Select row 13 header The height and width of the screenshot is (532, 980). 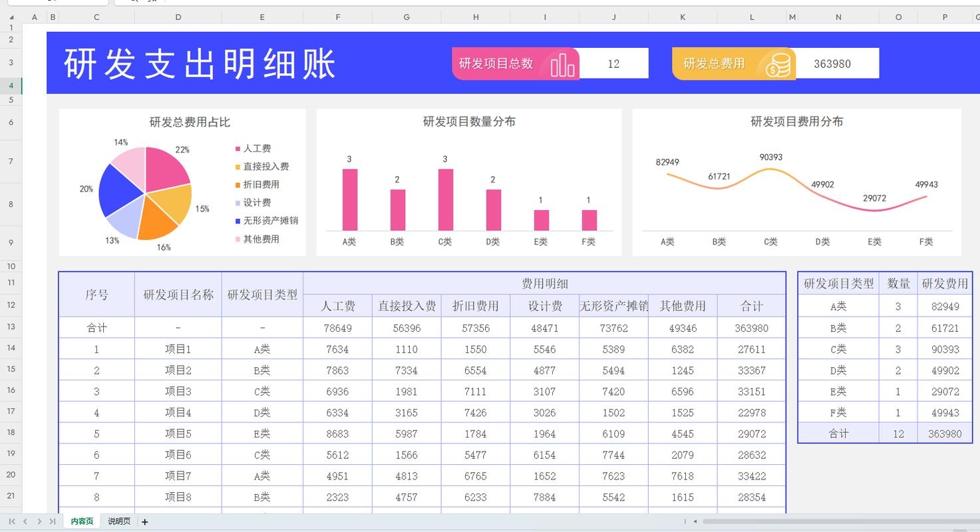[x=11, y=327]
